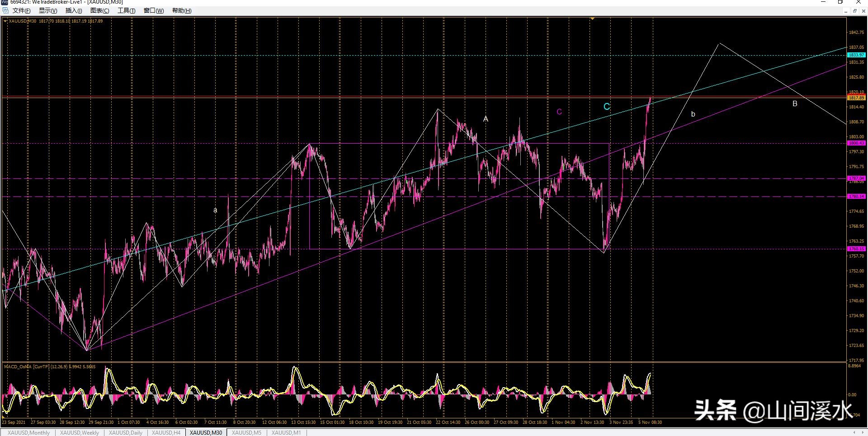This screenshot has height=436, width=868.
Task: Click the 1740.60 price axis value
Action: point(856,301)
